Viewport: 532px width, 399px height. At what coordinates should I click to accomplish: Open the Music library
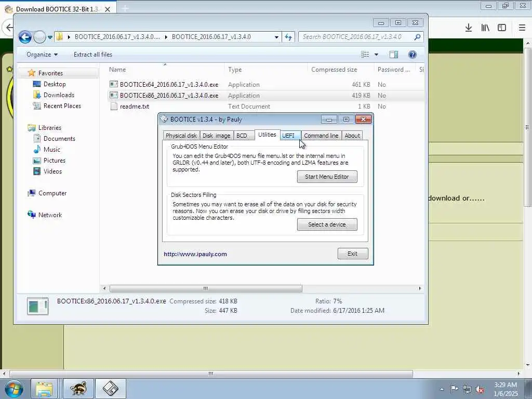pos(51,149)
